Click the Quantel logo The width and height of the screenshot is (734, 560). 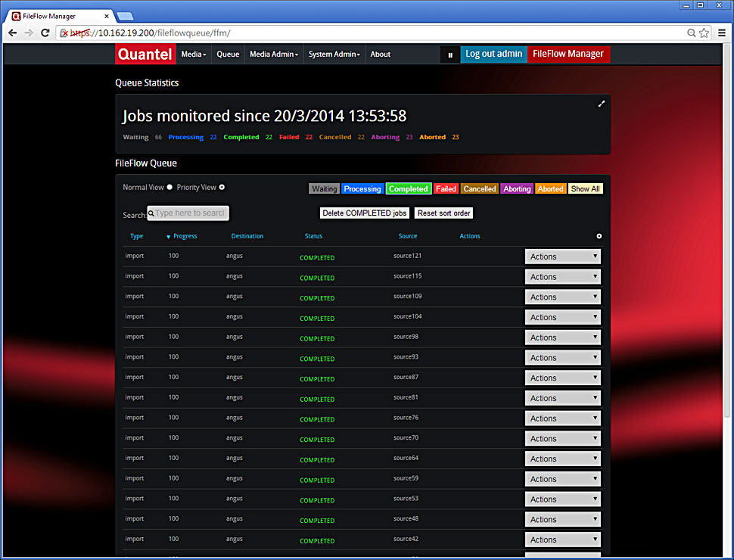(x=145, y=54)
